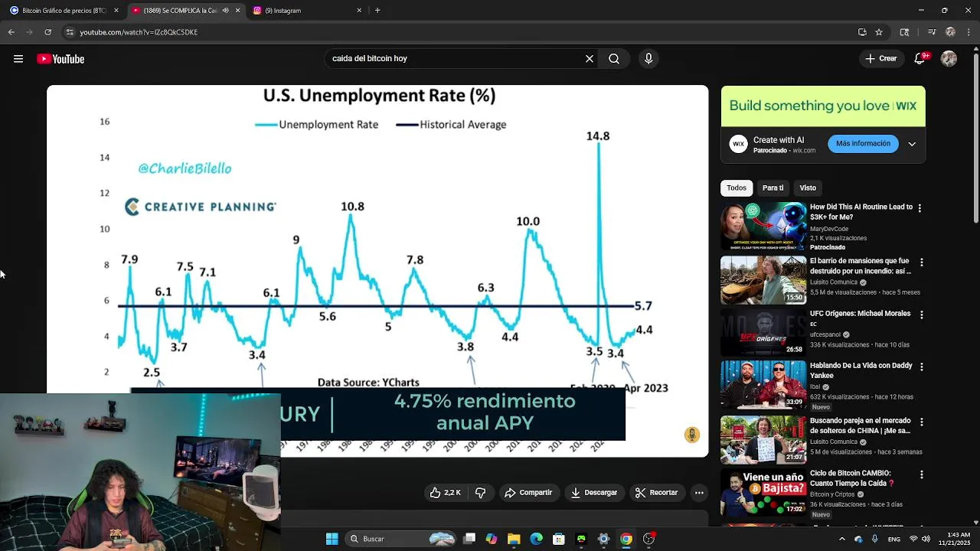Clear the search query with X
This screenshot has width=980, height=551.
590,58
